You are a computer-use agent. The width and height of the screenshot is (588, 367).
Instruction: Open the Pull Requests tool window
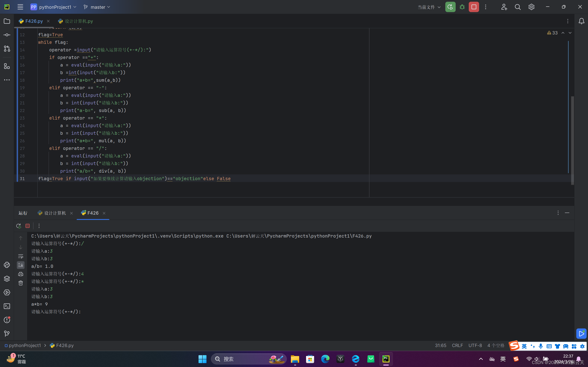(7, 49)
